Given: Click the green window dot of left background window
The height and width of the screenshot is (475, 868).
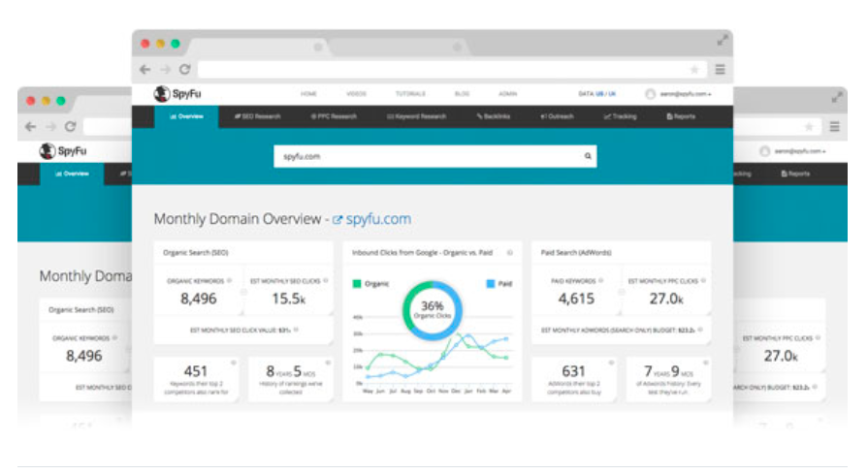Looking at the screenshot, I should click(x=61, y=101).
